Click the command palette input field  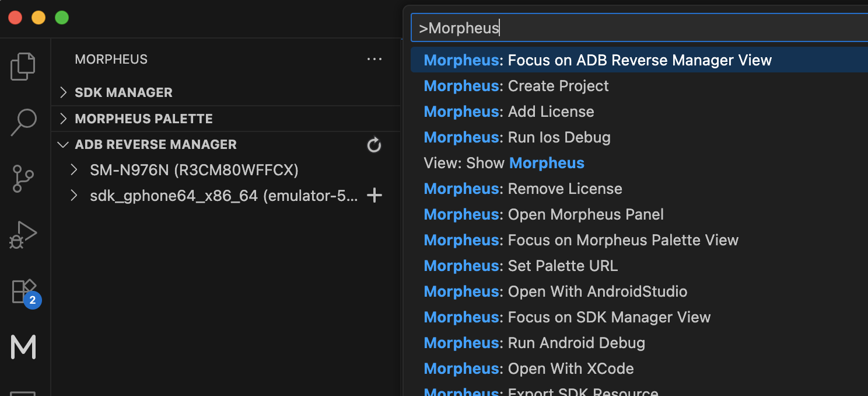tap(639, 28)
